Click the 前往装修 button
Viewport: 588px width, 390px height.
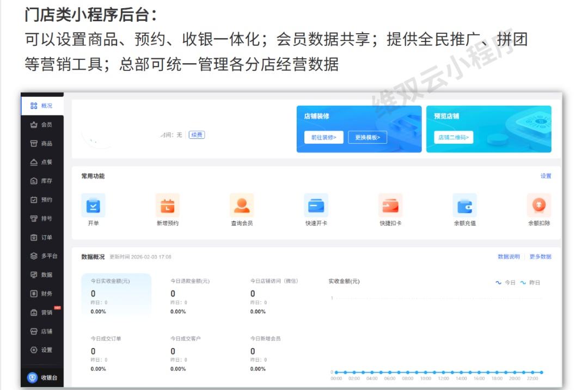pos(323,137)
